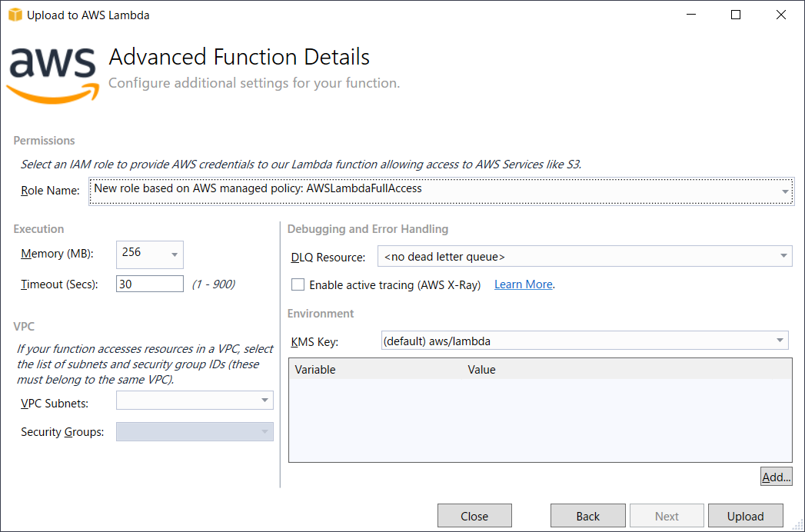Minimize the Upload to AWS Lambda window
The width and height of the screenshot is (805, 532).
pyautogui.click(x=691, y=15)
